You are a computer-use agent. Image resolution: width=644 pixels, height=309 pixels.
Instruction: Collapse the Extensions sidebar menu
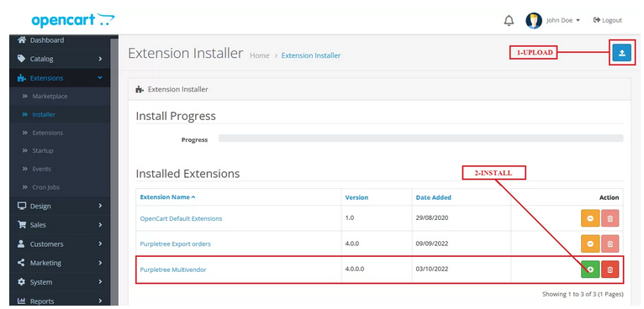60,78
